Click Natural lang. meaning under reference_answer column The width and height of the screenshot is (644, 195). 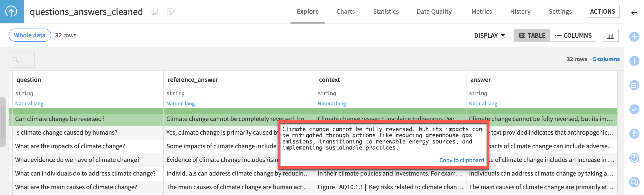(x=181, y=104)
